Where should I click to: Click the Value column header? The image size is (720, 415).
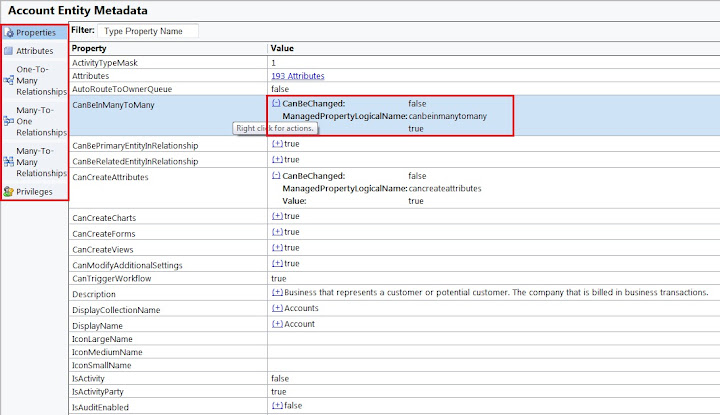click(x=283, y=48)
